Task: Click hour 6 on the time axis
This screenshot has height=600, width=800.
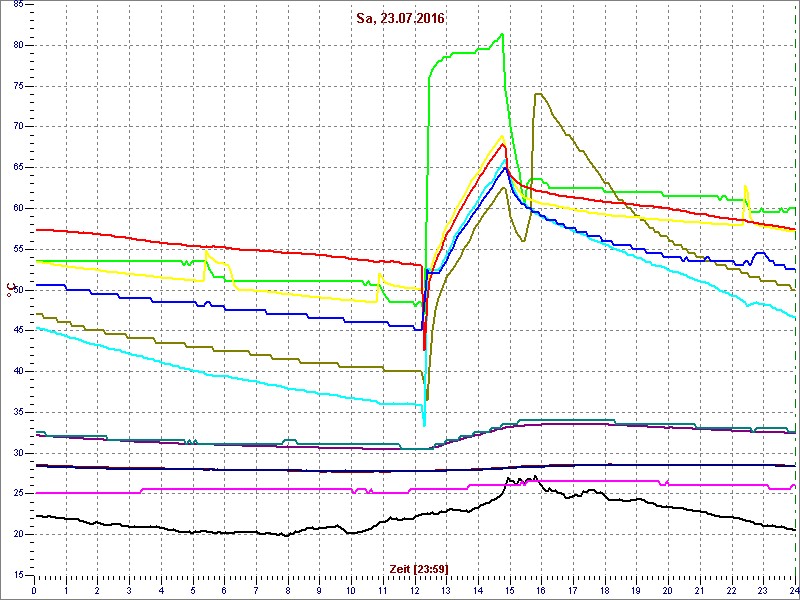Action: 224,590
